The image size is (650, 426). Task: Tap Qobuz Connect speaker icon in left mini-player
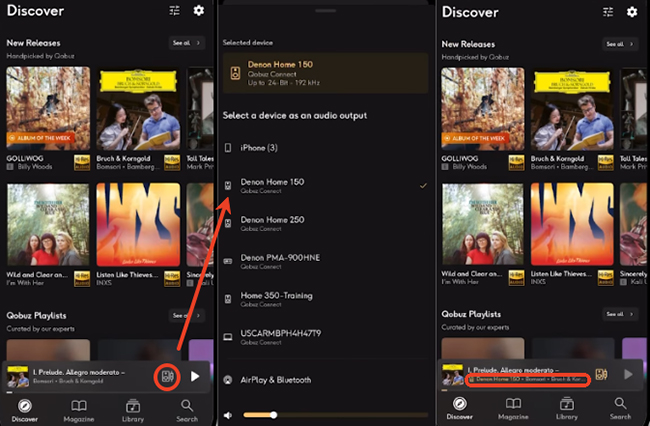pos(167,377)
